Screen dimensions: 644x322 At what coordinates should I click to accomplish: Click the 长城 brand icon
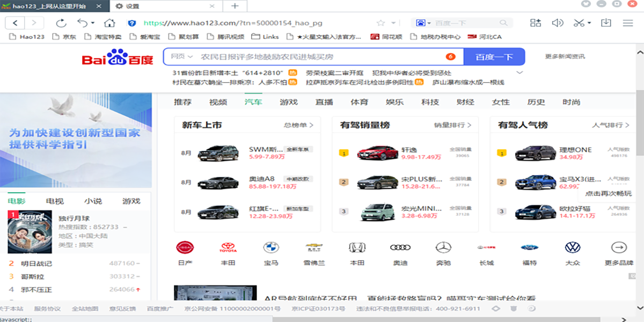pyautogui.click(x=486, y=247)
